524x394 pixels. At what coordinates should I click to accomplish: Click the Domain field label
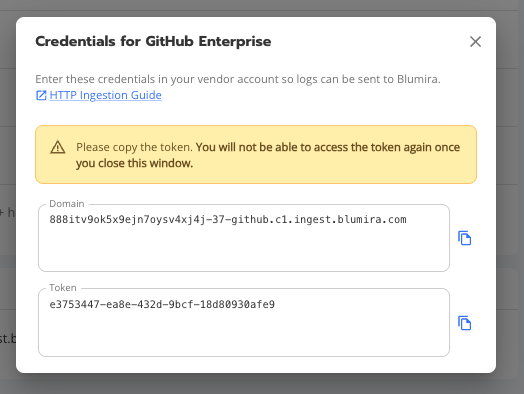coord(67,204)
